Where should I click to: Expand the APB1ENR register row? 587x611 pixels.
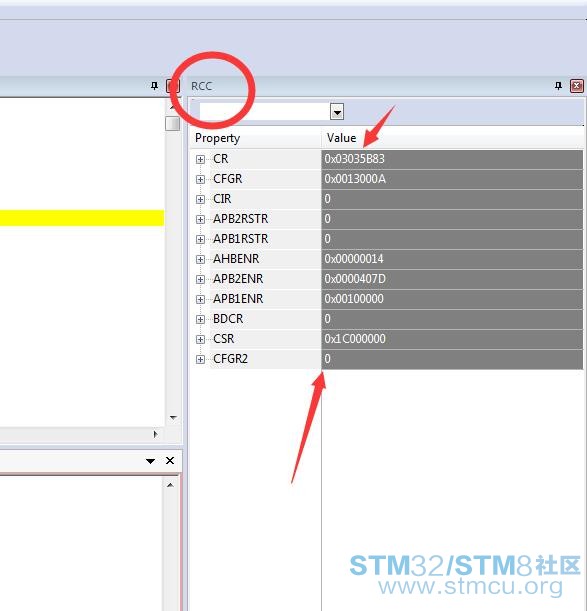200,299
